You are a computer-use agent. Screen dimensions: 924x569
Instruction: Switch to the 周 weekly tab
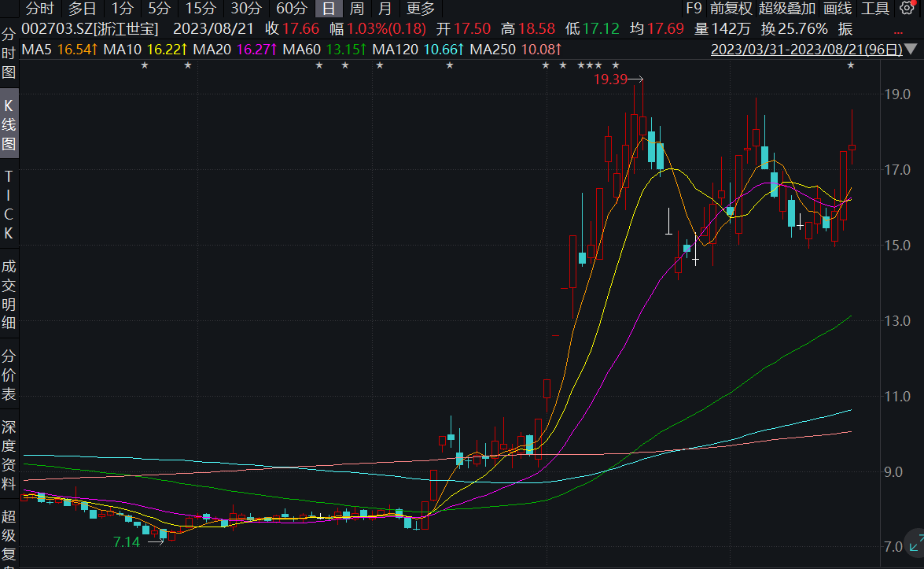point(357,9)
